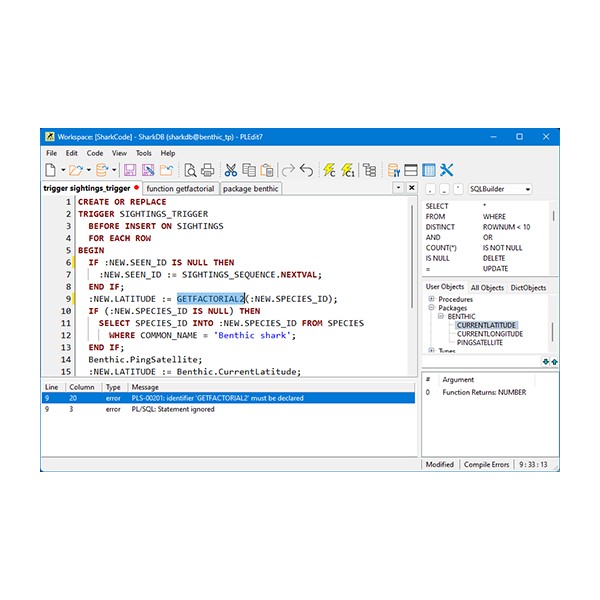Select PINGSATELLITE in the object tree
Viewport: 600px width, 600px height.
[x=480, y=342]
